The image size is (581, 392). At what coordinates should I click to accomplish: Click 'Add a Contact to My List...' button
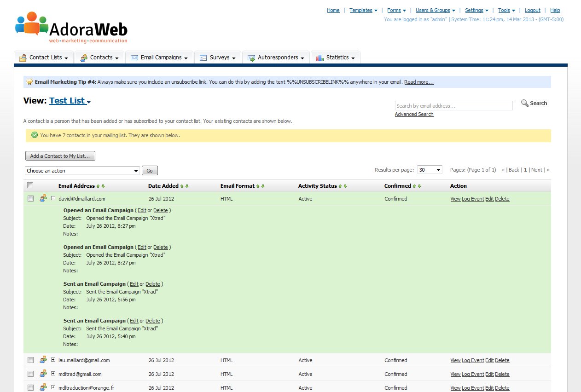pyautogui.click(x=60, y=156)
